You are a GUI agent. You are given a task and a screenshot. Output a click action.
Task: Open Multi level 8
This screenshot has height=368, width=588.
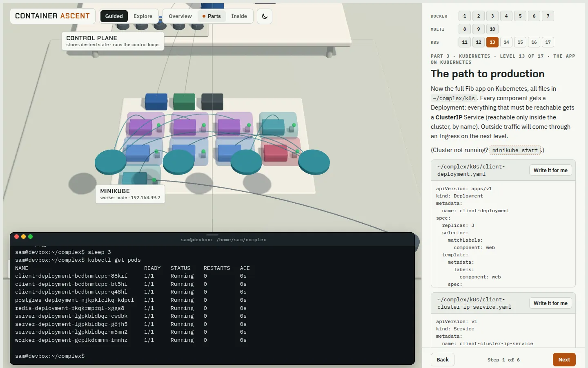(465, 29)
